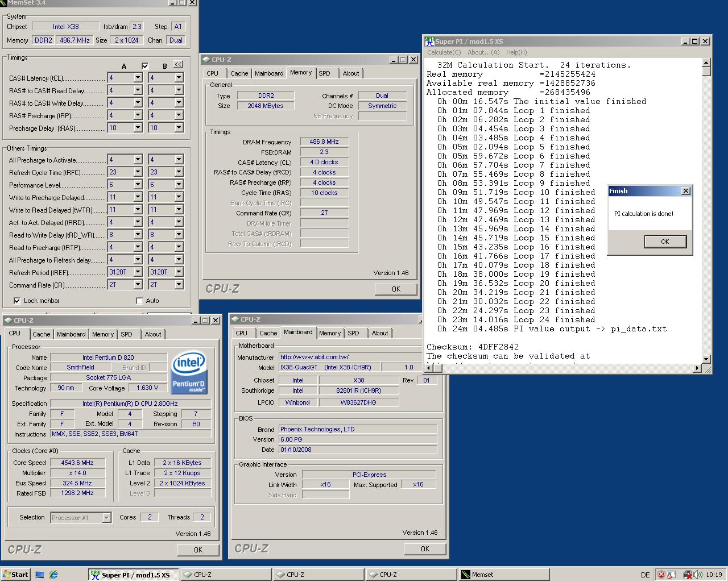
Task: Open the Processor #1 selection dropdown
Action: [106, 518]
